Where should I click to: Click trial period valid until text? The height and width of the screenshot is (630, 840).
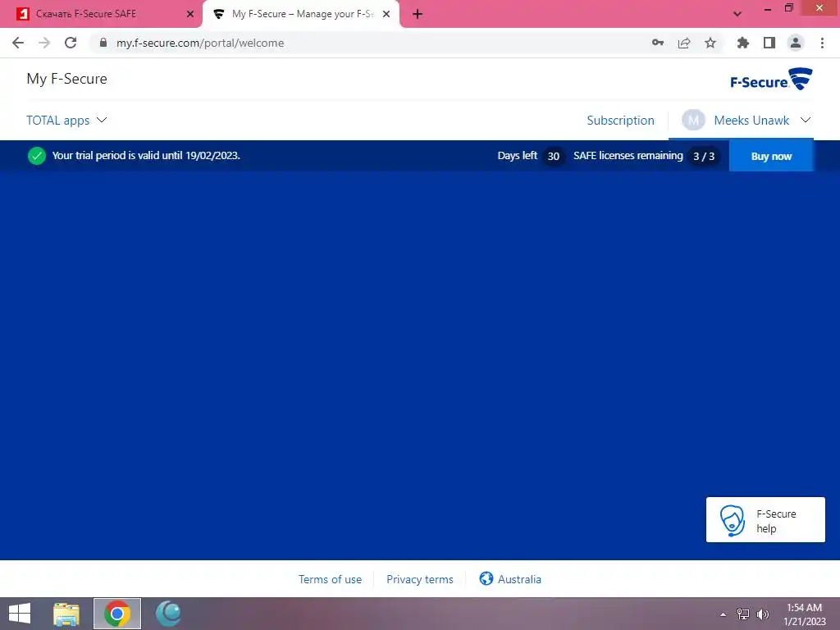[x=146, y=155]
